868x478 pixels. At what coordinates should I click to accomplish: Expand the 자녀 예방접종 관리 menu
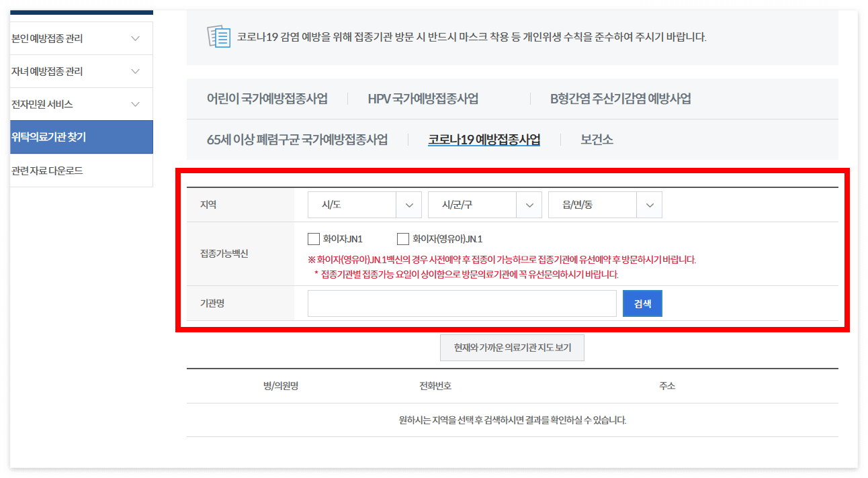[x=81, y=71]
